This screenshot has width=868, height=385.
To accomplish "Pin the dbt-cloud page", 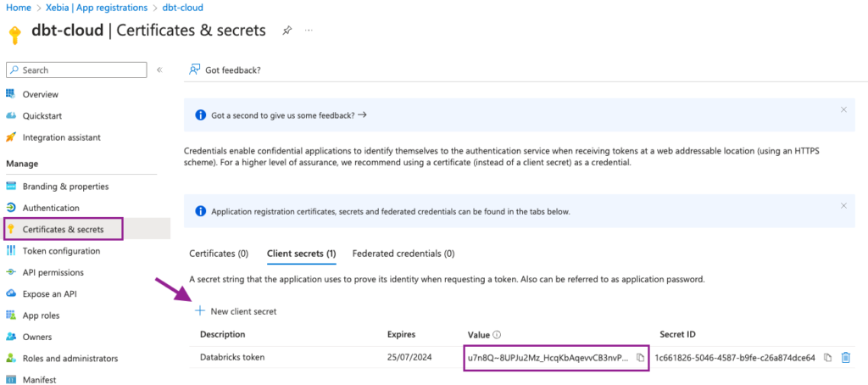I will (x=287, y=30).
